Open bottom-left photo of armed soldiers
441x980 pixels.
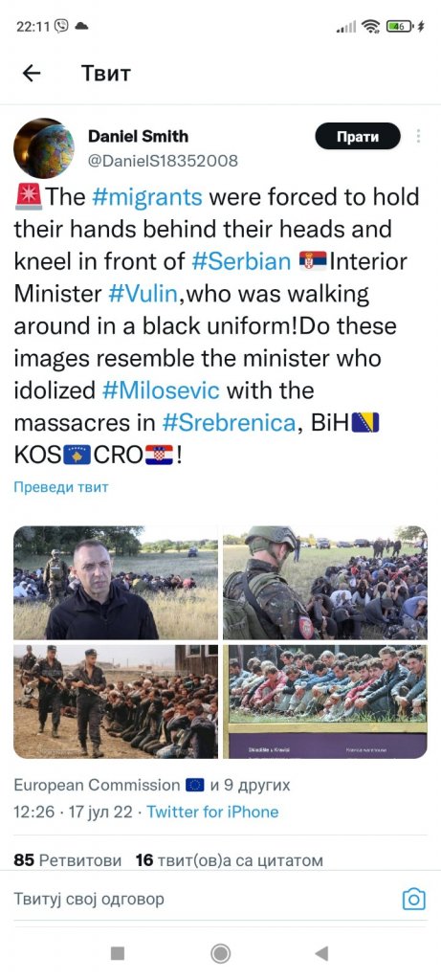click(116, 702)
